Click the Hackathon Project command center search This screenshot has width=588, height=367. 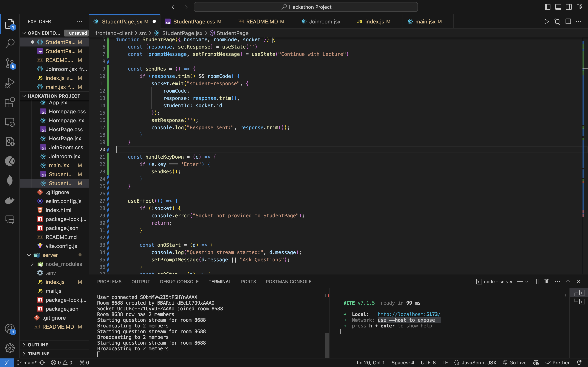[306, 7]
